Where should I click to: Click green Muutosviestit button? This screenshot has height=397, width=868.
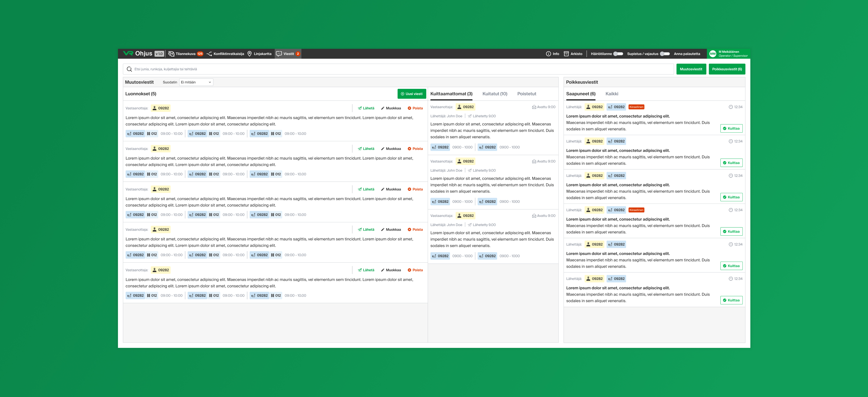pyautogui.click(x=691, y=69)
